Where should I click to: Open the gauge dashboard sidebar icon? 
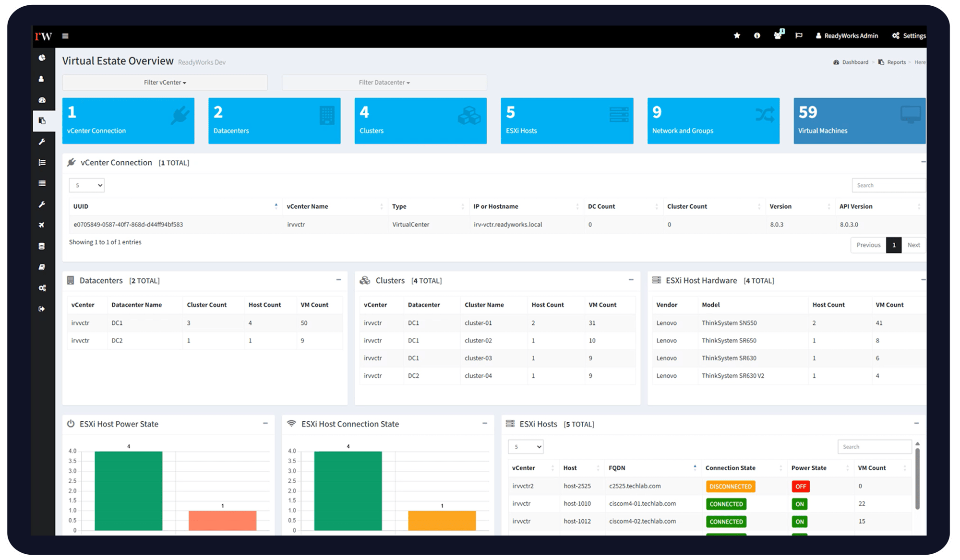(x=42, y=100)
